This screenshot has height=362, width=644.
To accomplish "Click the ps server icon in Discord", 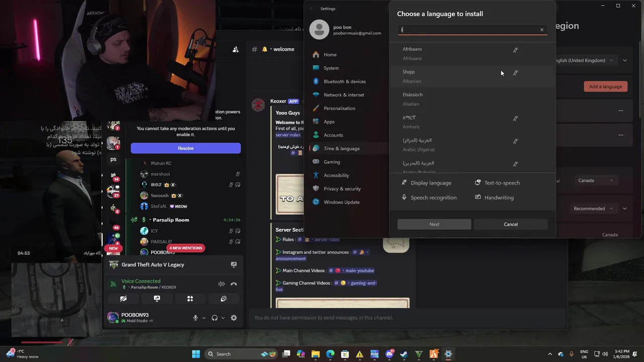I will point(113,159).
